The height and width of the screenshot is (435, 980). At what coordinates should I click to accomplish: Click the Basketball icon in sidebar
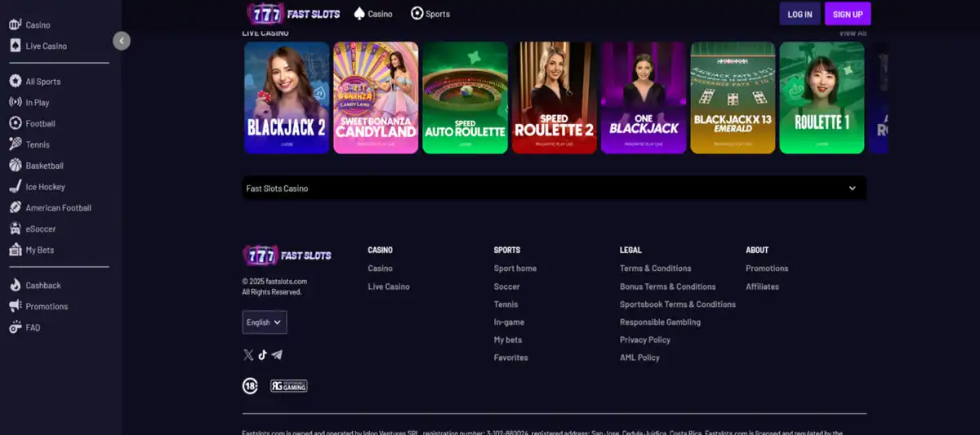[15, 165]
